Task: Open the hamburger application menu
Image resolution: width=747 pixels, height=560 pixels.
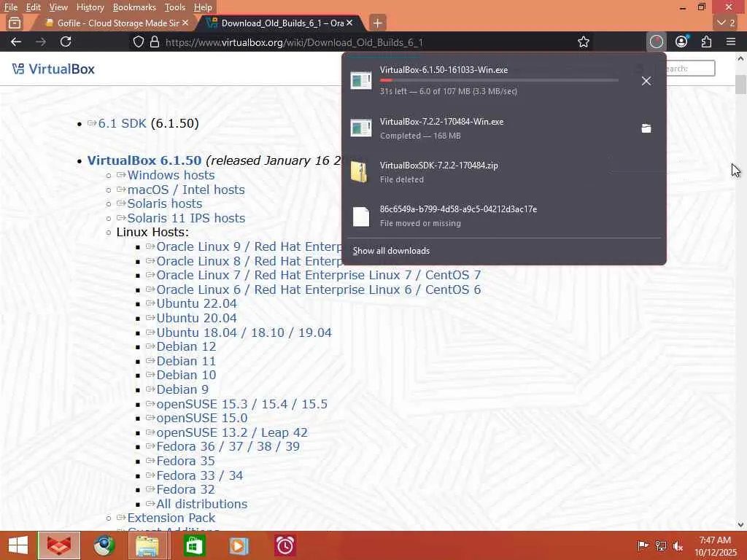Action: 731,42
